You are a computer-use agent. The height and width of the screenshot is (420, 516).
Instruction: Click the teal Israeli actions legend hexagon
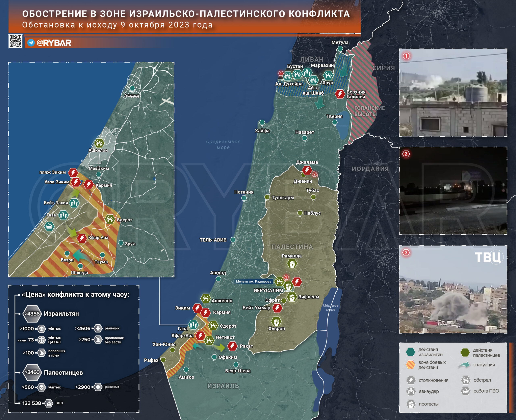coord(410,352)
